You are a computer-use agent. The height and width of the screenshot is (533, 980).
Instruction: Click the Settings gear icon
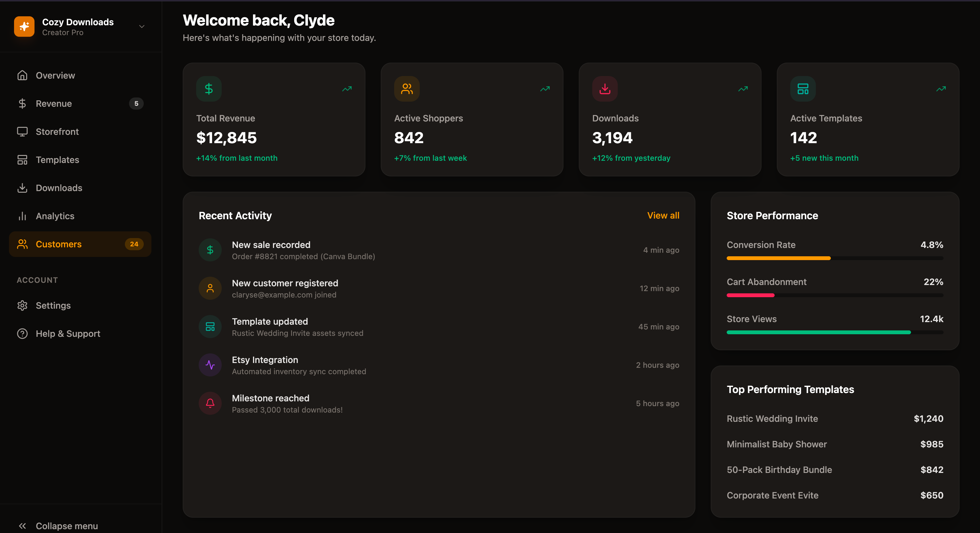[22, 305]
